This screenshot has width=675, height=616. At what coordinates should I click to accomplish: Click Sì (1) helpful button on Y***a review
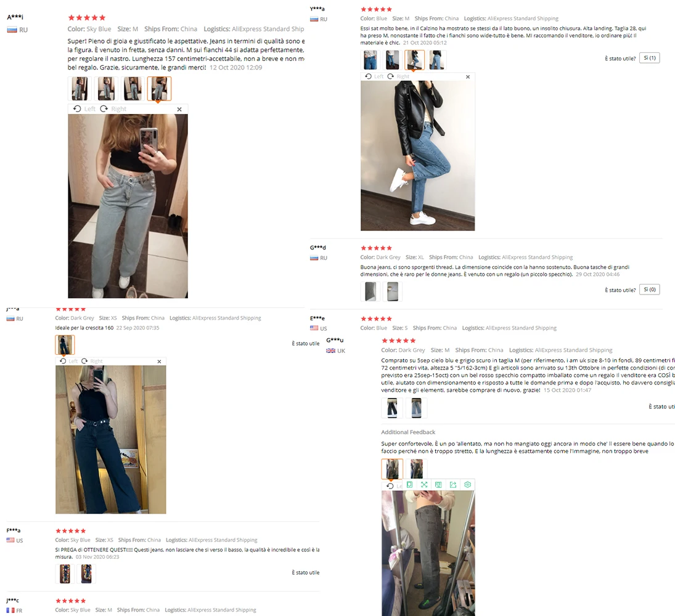click(x=650, y=58)
